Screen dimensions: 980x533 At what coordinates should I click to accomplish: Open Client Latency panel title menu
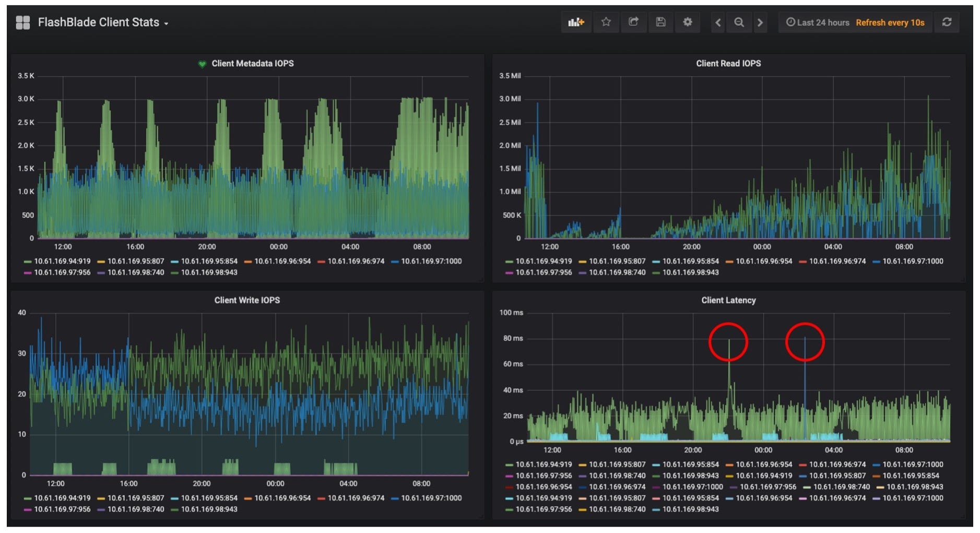click(728, 300)
